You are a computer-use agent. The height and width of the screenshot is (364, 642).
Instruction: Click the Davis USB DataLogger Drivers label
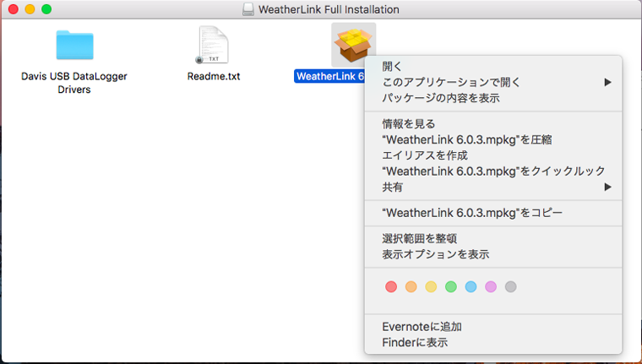[x=74, y=83]
